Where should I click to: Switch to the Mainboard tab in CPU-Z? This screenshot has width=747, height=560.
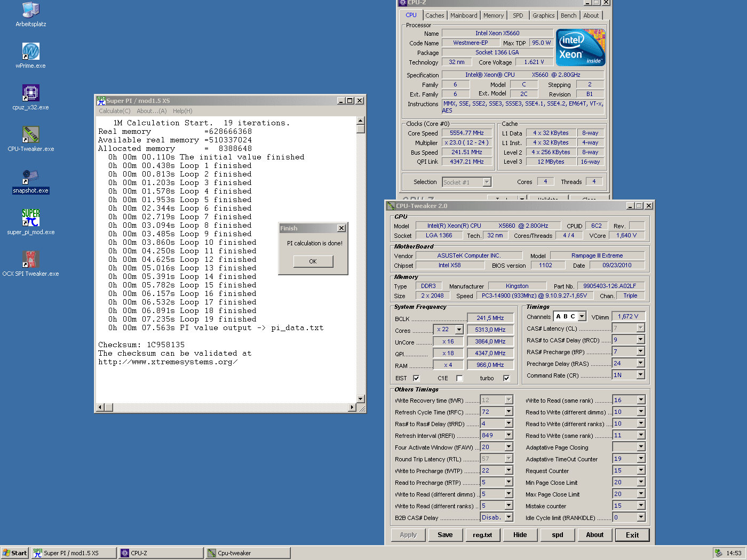pyautogui.click(x=464, y=15)
